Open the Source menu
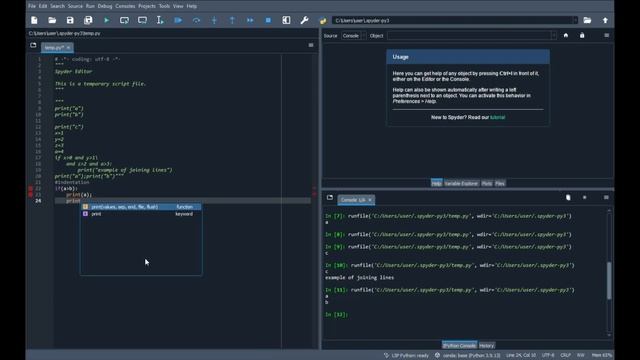Viewport: 640px width, 360px height. point(75,6)
